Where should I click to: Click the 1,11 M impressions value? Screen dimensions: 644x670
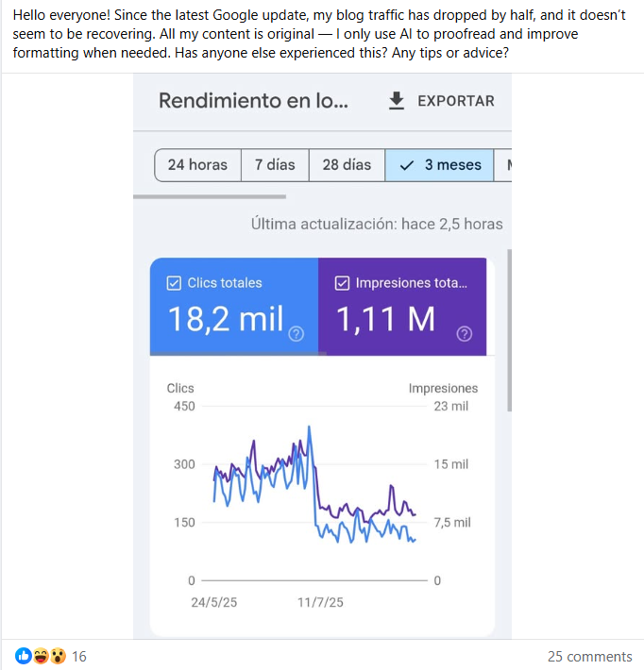(385, 320)
